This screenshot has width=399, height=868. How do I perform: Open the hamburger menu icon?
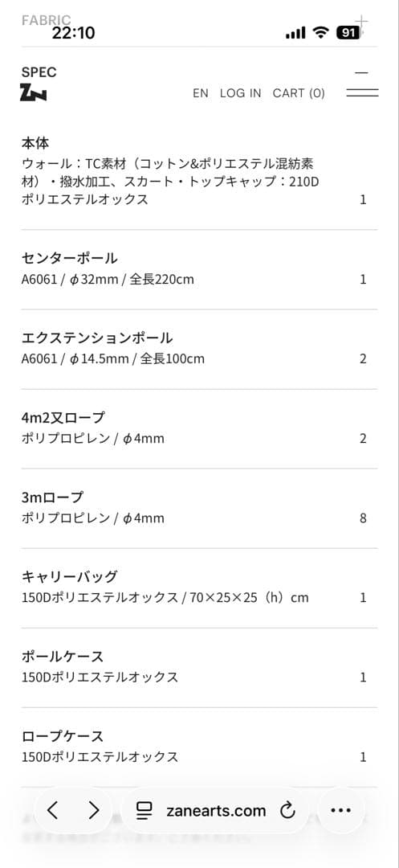[x=363, y=93]
